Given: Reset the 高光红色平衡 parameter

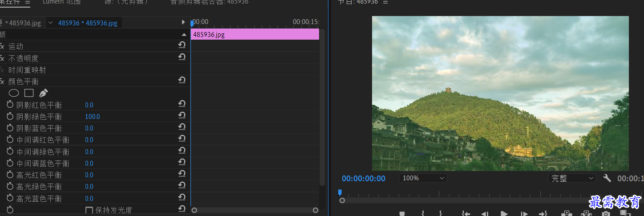Looking at the screenshot, I should click(x=182, y=174).
